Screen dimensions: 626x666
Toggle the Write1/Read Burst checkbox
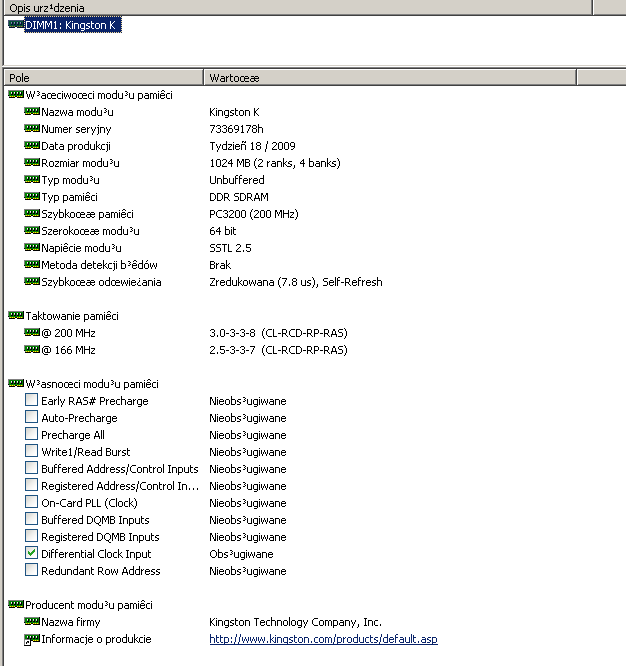click(x=31, y=451)
